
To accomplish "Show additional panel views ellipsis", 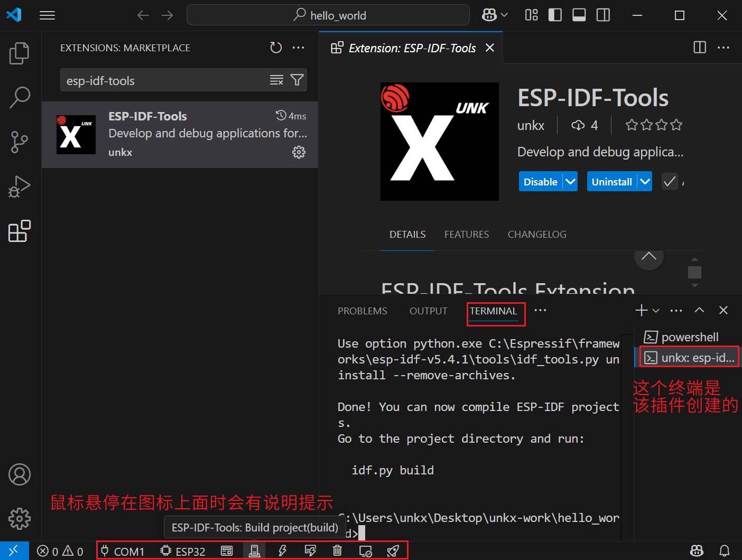I will 540,311.
